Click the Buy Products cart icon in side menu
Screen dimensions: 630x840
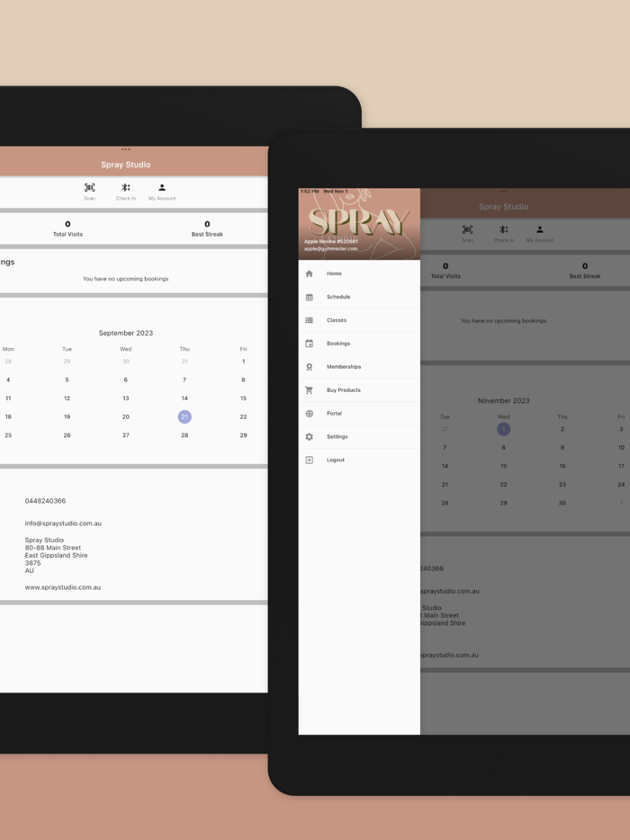pyautogui.click(x=310, y=390)
